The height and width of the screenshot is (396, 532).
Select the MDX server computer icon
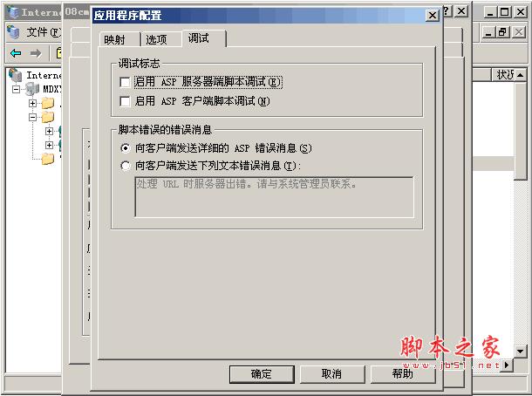[32, 89]
